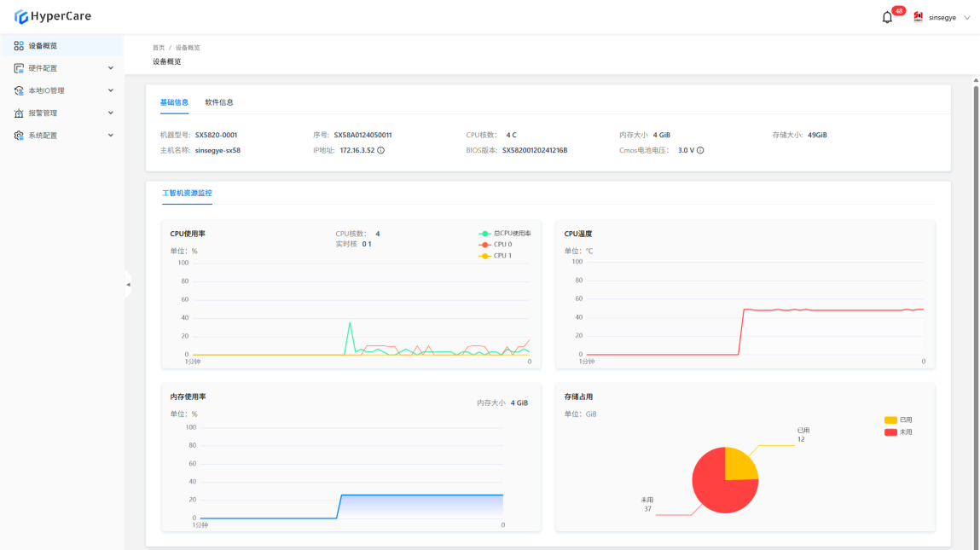Switch to the 软件信息 tab

[x=219, y=102]
